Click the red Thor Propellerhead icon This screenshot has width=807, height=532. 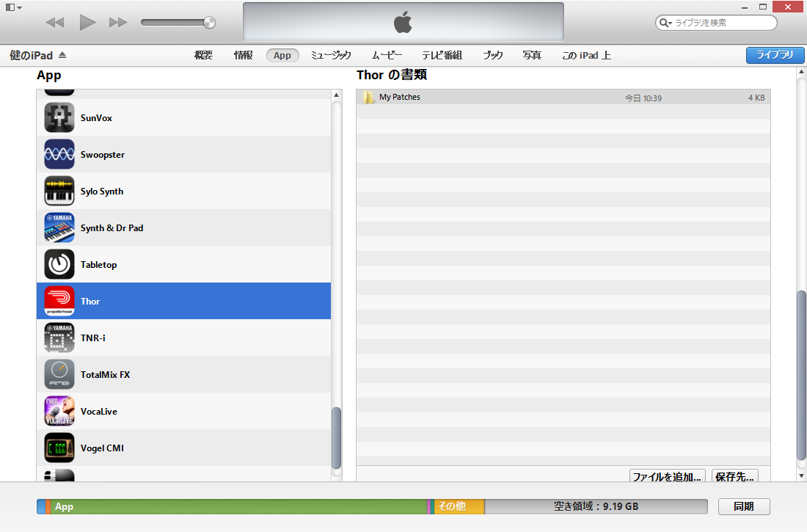coord(59,301)
